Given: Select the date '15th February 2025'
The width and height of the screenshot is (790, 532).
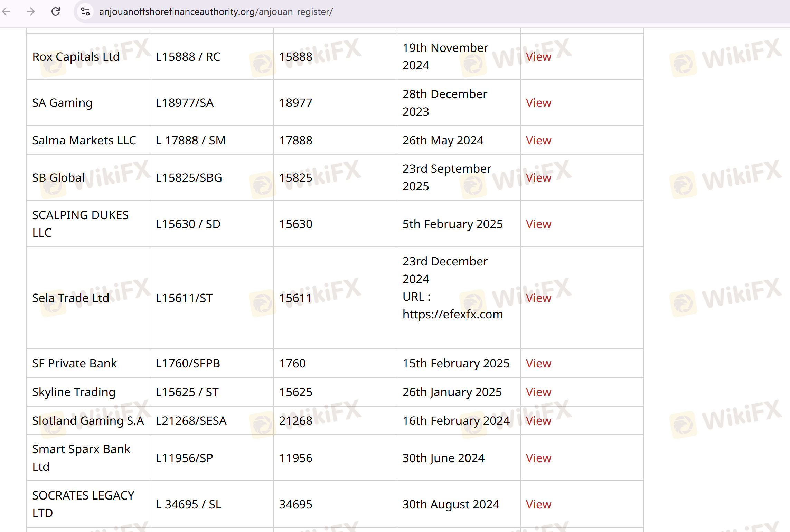Looking at the screenshot, I should click(456, 363).
